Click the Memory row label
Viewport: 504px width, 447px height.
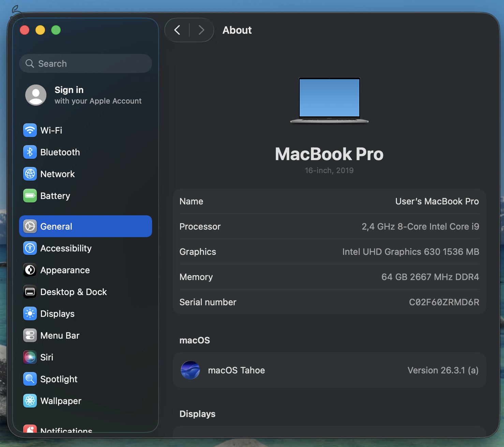pyautogui.click(x=196, y=277)
